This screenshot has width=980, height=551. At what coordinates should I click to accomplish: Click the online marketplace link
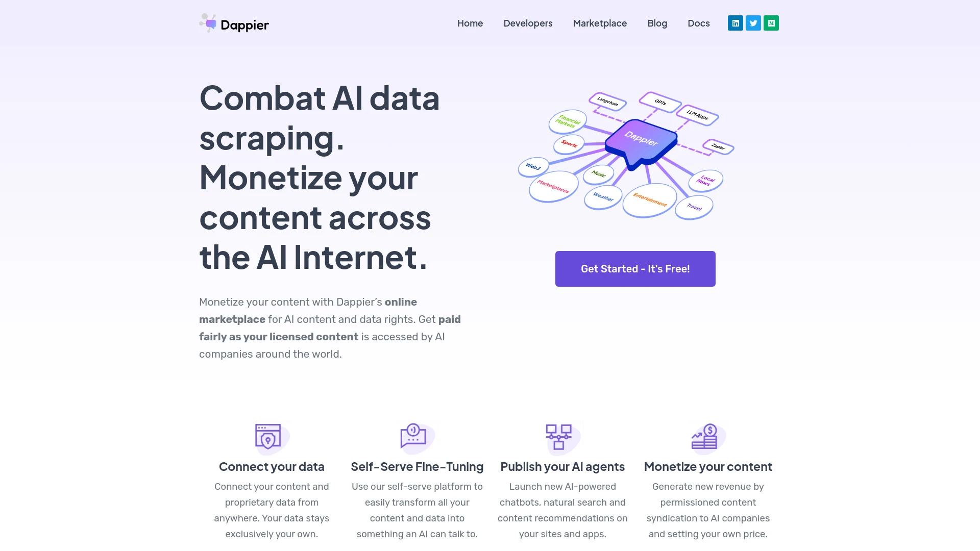308,310
